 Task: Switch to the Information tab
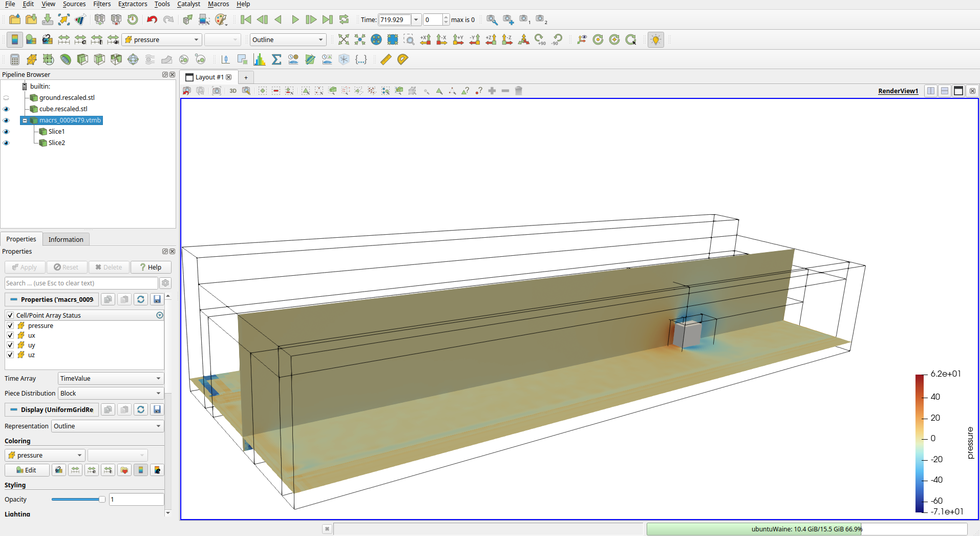click(66, 239)
